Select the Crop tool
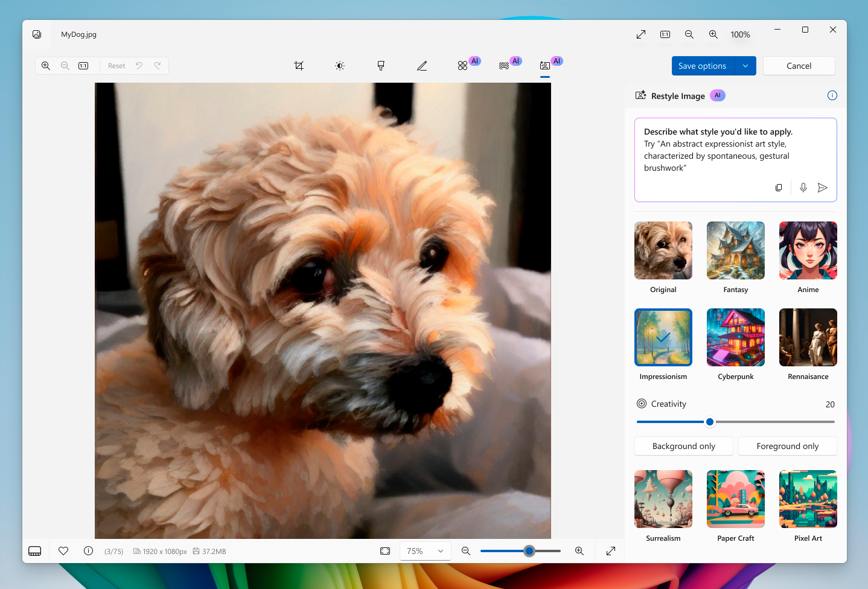 click(299, 66)
